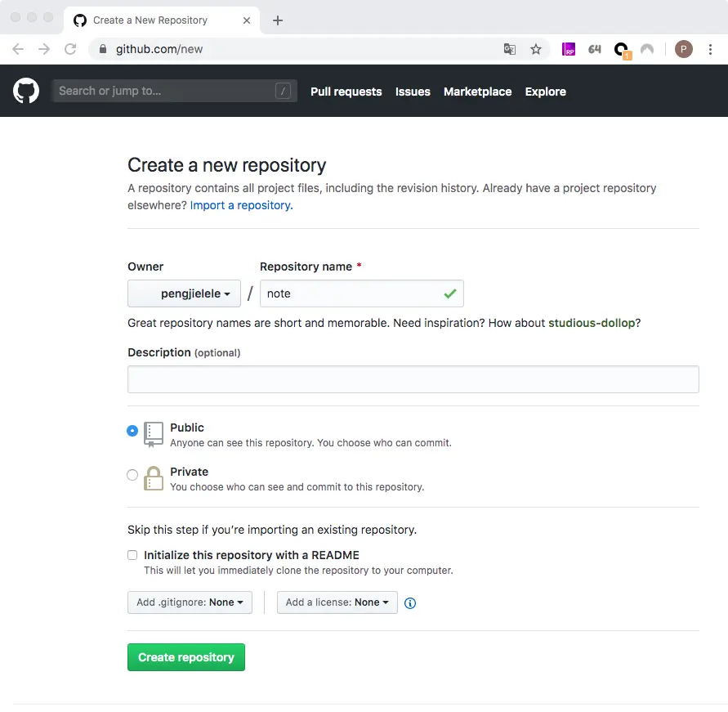Screen dimensions: 728x712
Task: Follow the Import a repository link
Action: (x=241, y=205)
